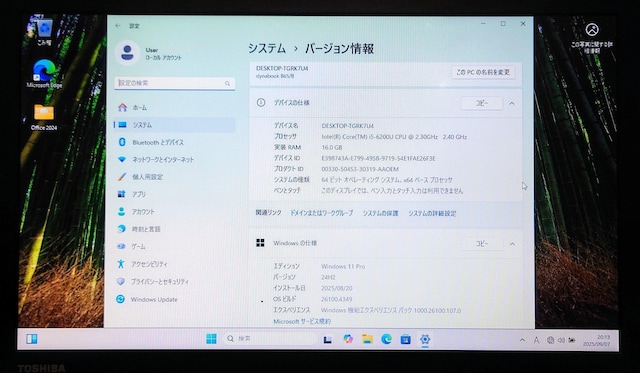This screenshot has height=373, width=640.
Task: Click the desktop photo info icon
Action: 592,38
